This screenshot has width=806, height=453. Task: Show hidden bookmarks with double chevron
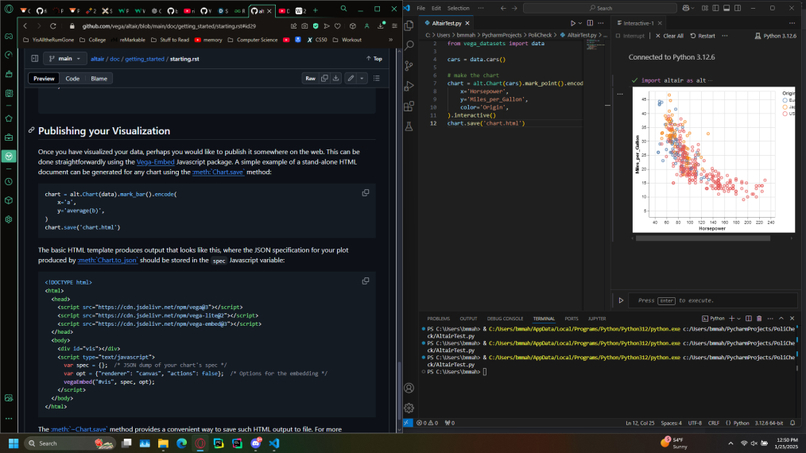[391, 40]
